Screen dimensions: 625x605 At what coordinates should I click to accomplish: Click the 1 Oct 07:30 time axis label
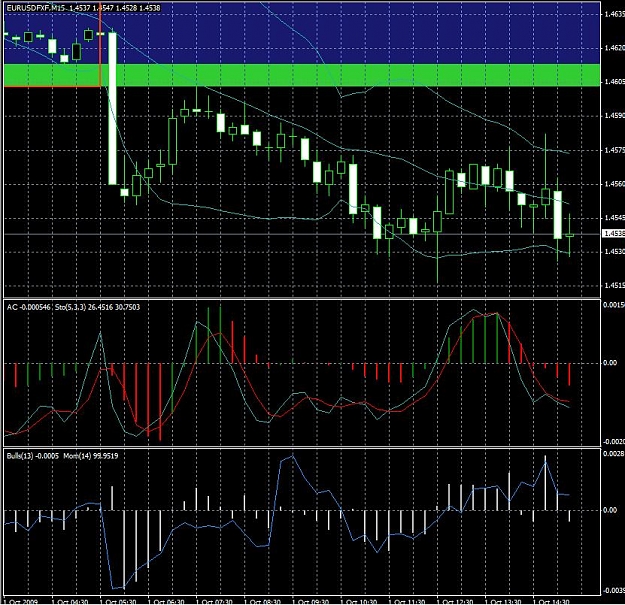coord(214,601)
